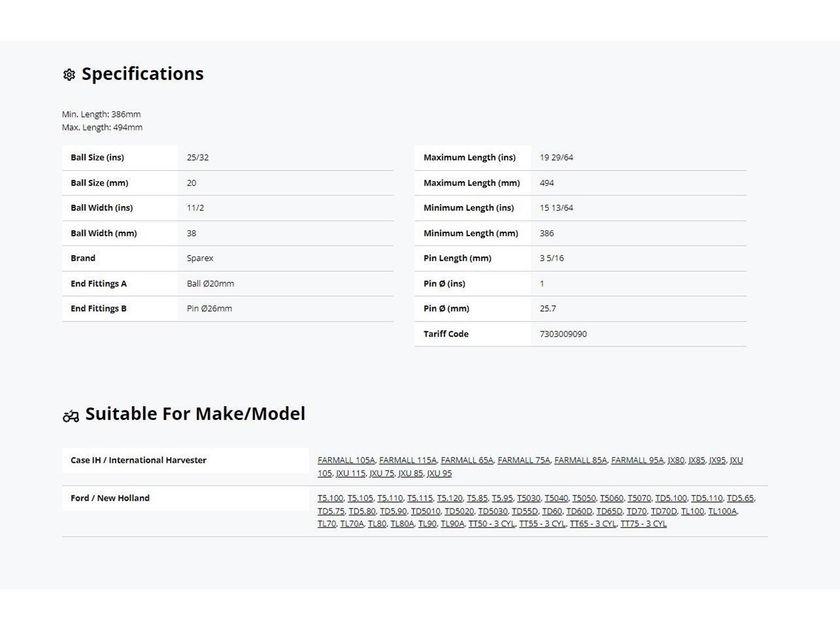This screenshot has height=630, width=840.
Task: Select the T5.95 model link
Action: (502, 499)
